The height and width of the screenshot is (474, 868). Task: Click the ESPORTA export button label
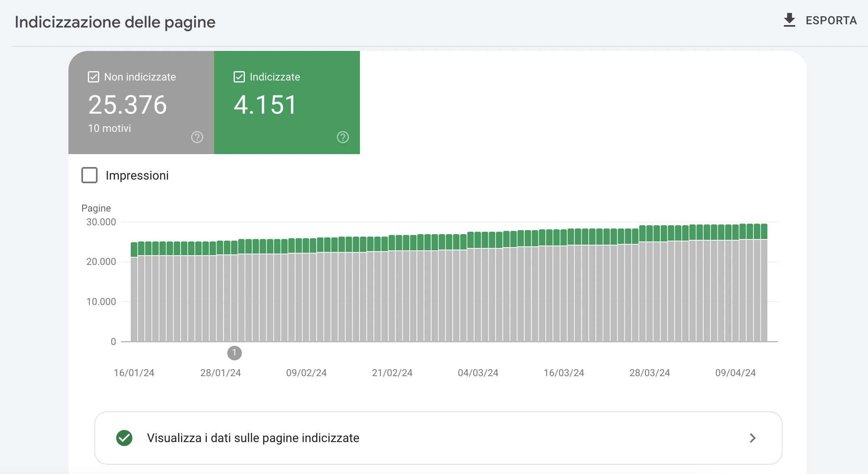click(x=831, y=21)
